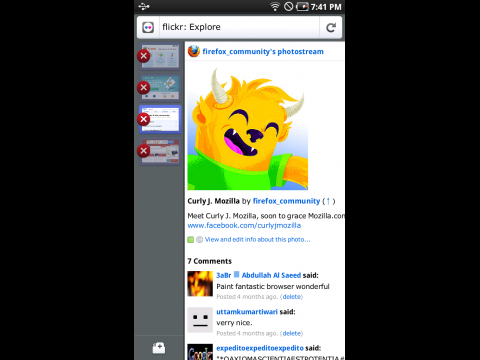Close the fourth tab thumbnail
The image size is (480, 360).
point(144,151)
